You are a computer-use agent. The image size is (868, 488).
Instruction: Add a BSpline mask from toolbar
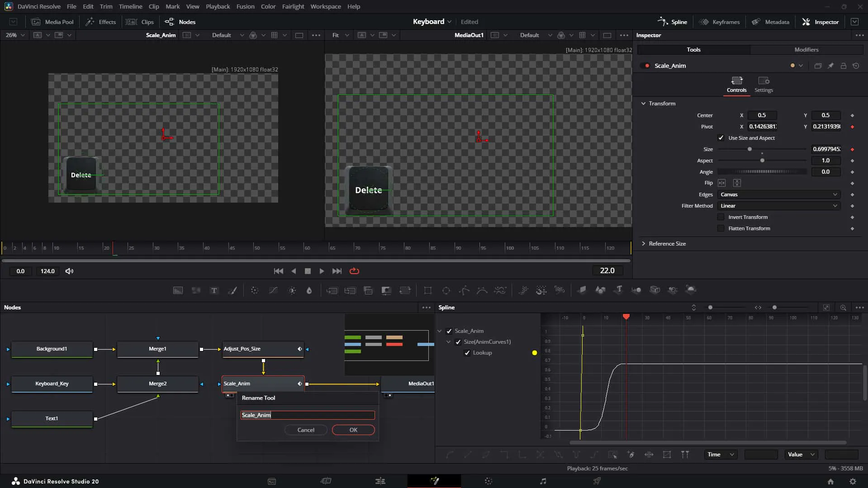(x=482, y=290)
